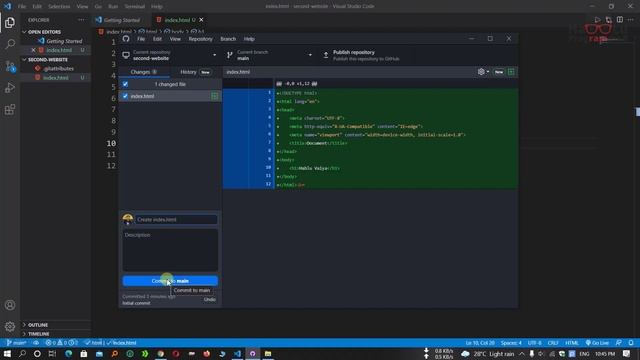Open the Current repository dropdown
The image size is (640, 360).
pos(170,55)
